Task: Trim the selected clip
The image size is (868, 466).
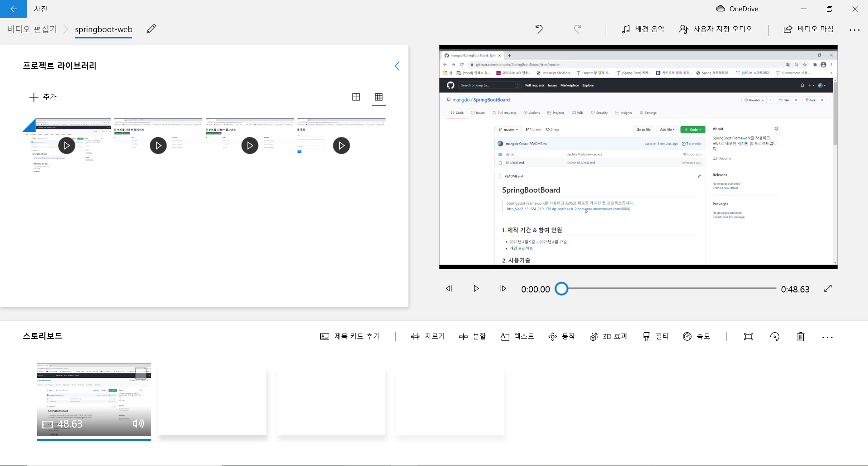Action: pos(428,336)
